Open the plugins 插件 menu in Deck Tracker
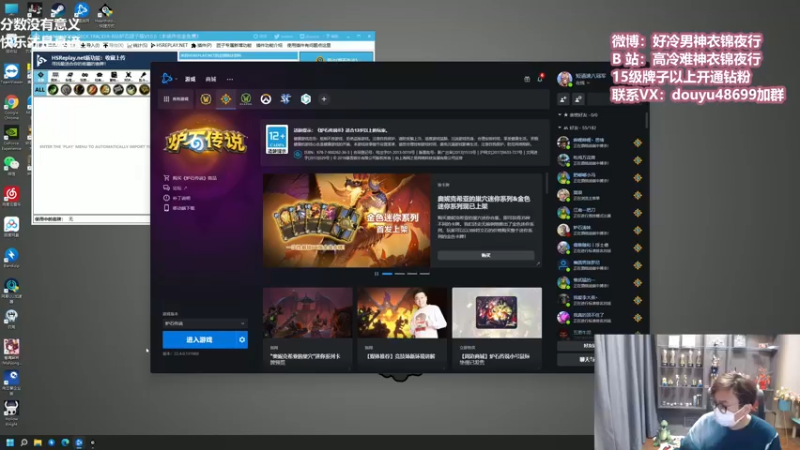The image size is (800, 450). [x=201, y=45]
